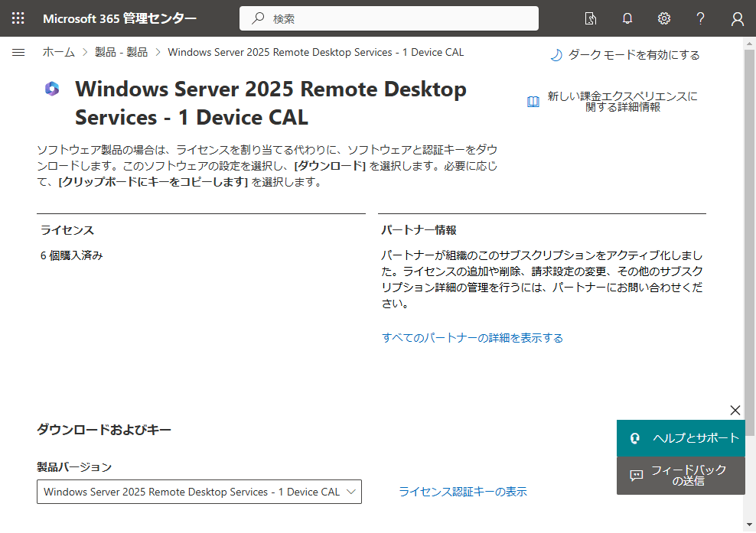Click the current breadcrumb Windows Server 2025 item
This screenshot has height=533, width=756.
[316, 52]
